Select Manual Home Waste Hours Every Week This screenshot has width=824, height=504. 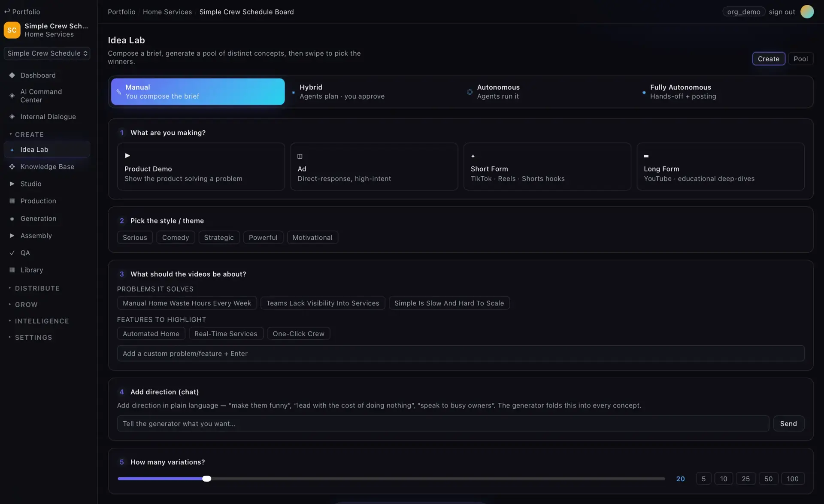tap(187, 303)
